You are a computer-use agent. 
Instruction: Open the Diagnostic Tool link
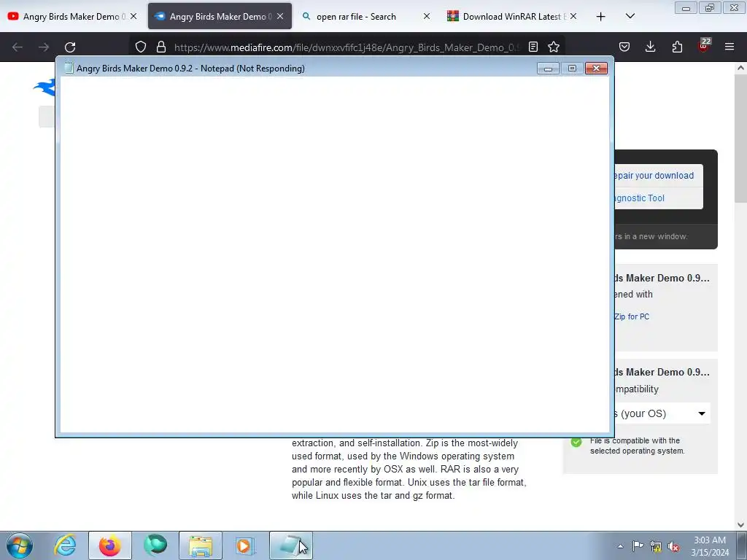(x=639, y=198)
